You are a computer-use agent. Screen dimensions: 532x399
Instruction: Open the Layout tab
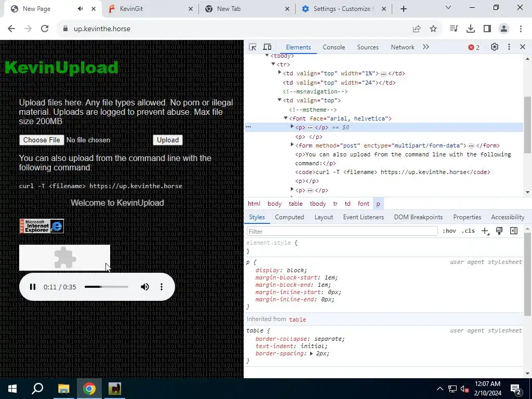324,217
